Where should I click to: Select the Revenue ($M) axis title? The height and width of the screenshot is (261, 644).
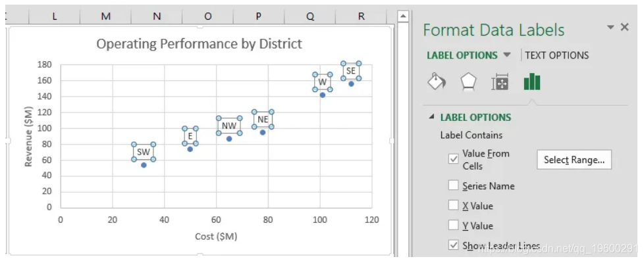click(x=28, y=137)
